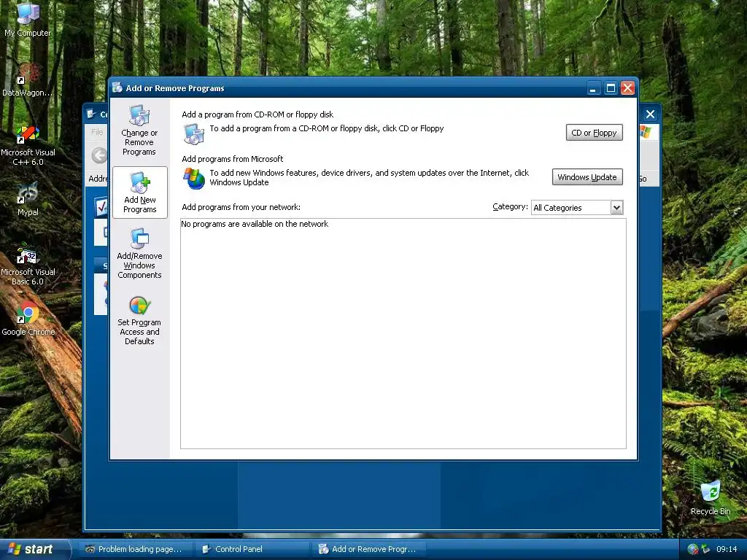Select Google Chrome desktop shortcut

pos(28,319)
